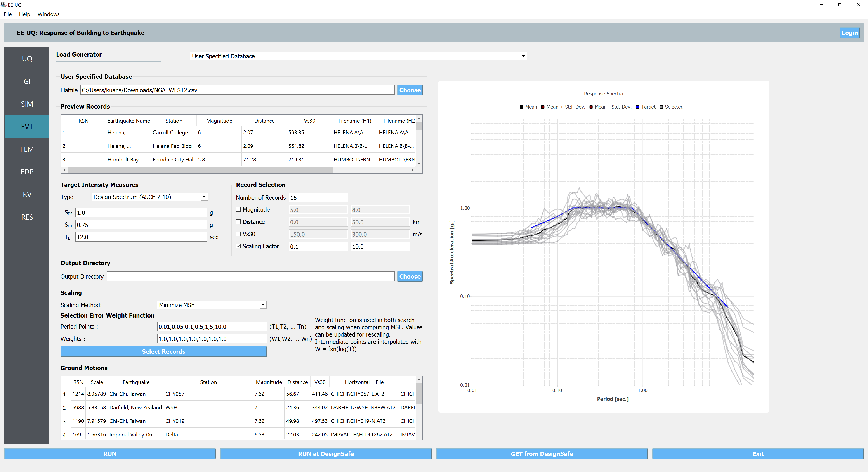Choose an output directory with Choose button
This screenshot has height=472, width=868.
tap(410, 276)
